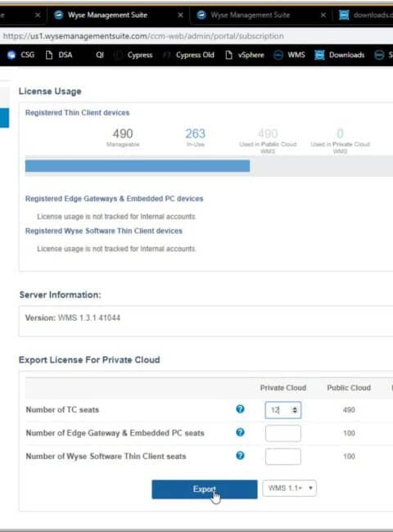Show help for Wyse Software Thin Client seats
The width and height of the screenshot is (393, 532).
[240, 455]
